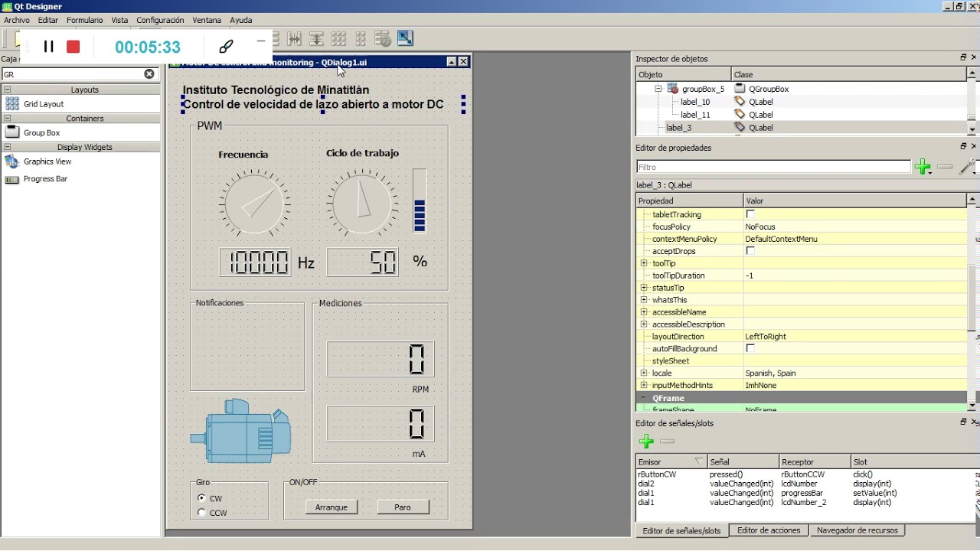Open the property editor wrench configuration
Viewport: 980px width, 551px height.
coord(967,167)
